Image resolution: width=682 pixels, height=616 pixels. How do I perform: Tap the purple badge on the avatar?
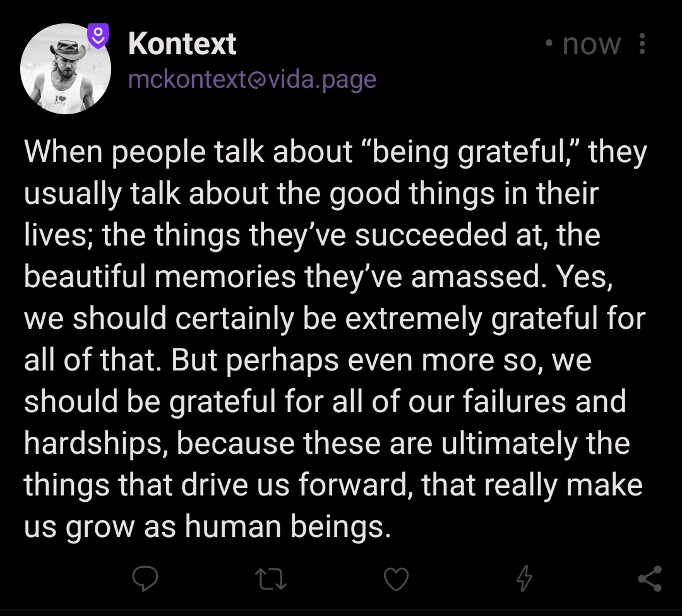(97, 36)
